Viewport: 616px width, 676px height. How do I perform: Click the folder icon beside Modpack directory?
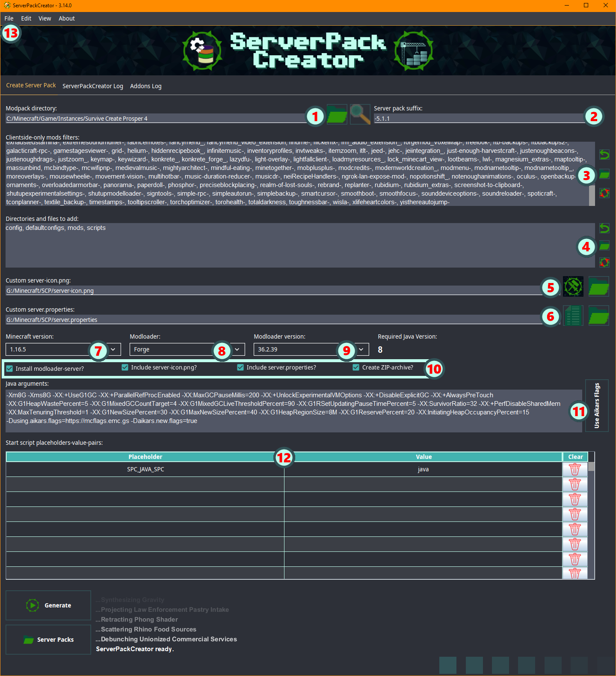point(337,115)
